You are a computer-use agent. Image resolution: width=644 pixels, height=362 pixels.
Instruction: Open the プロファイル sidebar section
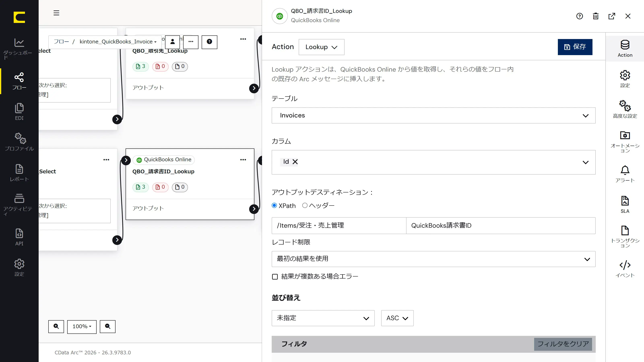pyautogui.click(x=19, y=142)
